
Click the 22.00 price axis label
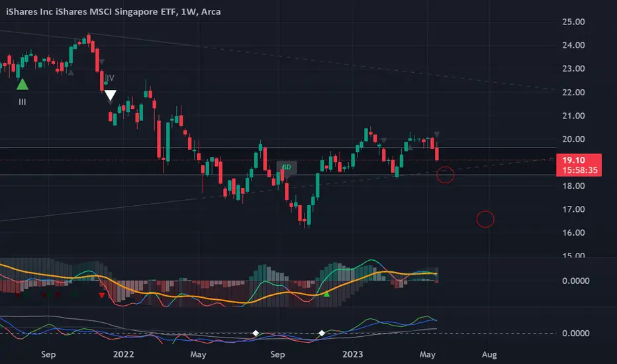pyautogui.click(x=573, y=93)
